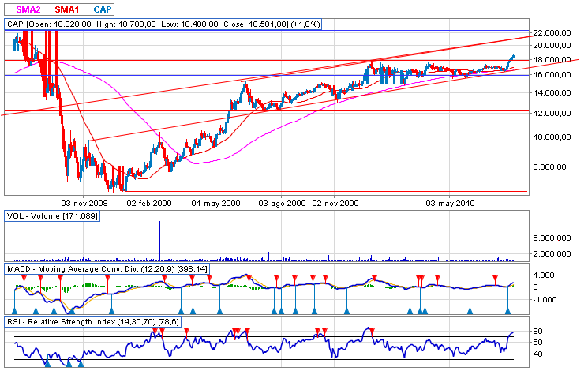Toggle the SMA1 legend entry
The image size is (588, 371).
pyautogui.click(x=69, y=8)
